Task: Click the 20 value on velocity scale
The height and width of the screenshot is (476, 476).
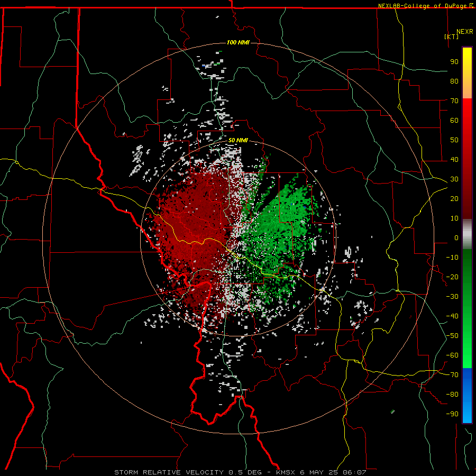Action: pyautogui.click(x=454, y=198)
